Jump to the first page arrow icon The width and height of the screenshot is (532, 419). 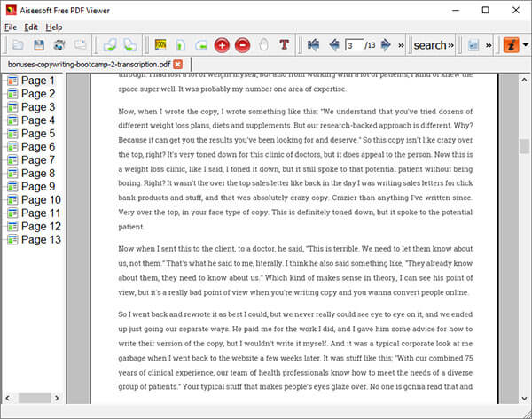(x=313, y=45)
